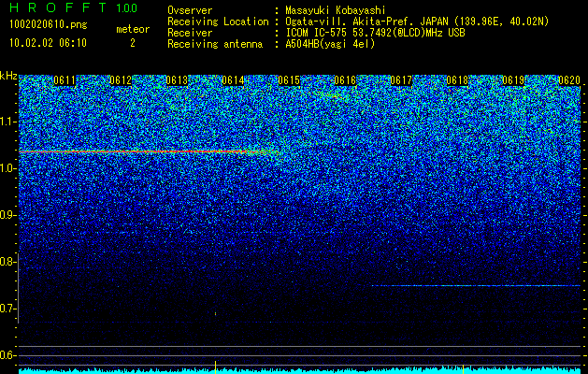This screenshot has width=588, height=374.
Task: Click the Receiving antenna field label
Action: coord(215,44)
